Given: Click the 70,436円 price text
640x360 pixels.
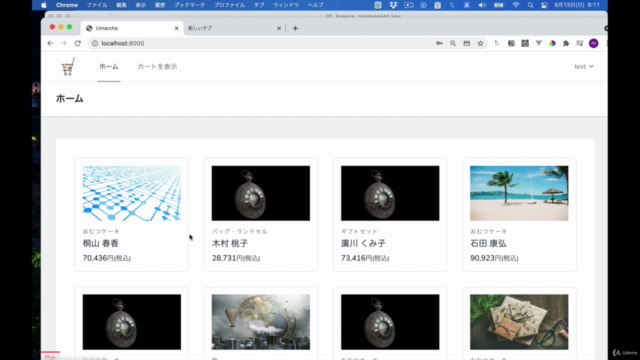Looking at the screenshot, I should [107, 258].
